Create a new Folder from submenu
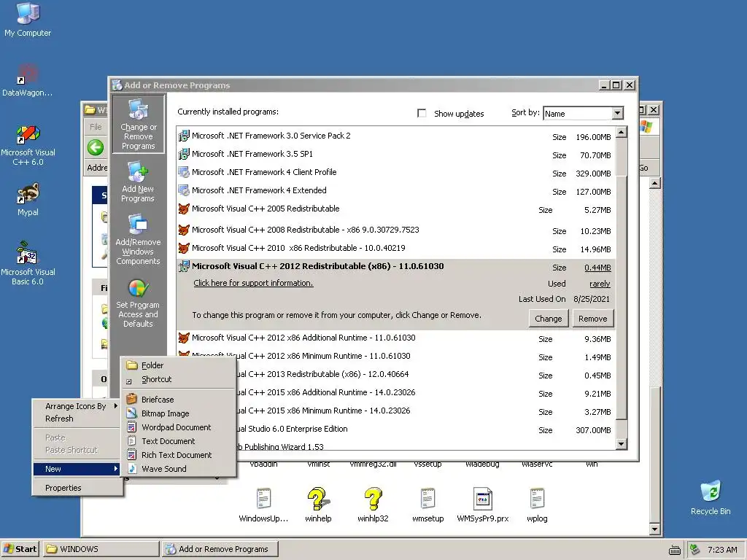Screen dimensions: 747x560 click(x=179, y=365)
